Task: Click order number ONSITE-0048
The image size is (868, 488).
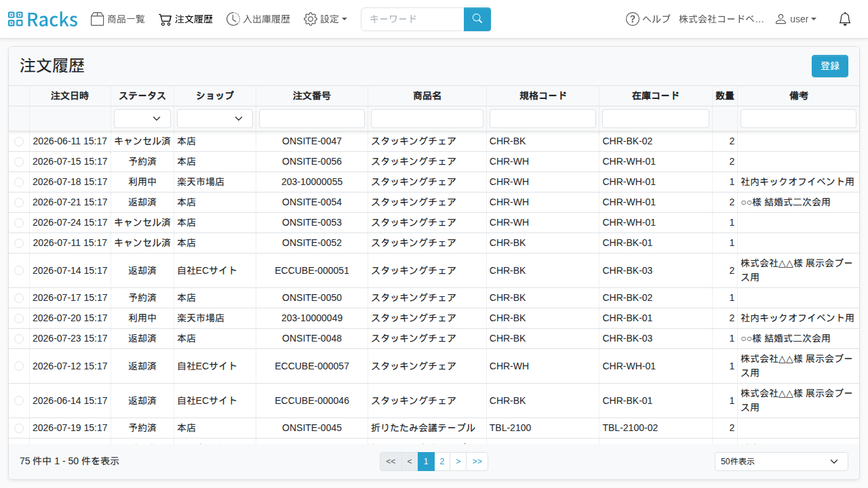Action: pyautogui.click(x=312, y=338)
